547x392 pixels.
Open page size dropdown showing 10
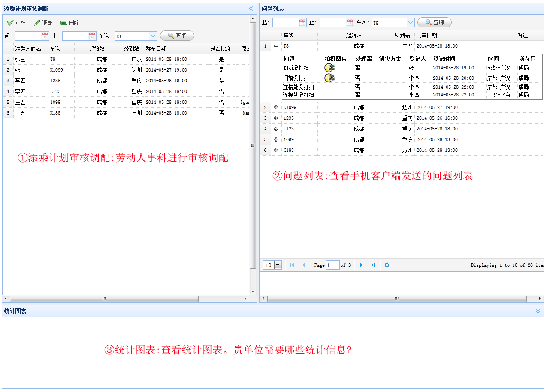(278, 265)
